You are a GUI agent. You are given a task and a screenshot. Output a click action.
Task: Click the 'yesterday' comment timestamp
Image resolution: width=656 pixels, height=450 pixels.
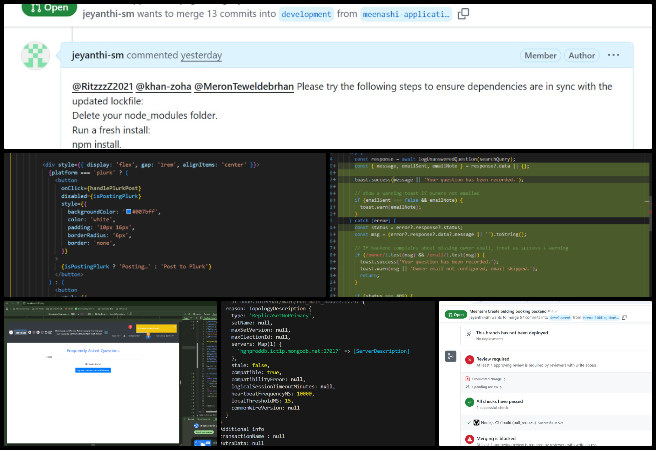pyautogui.click(x=201, y=56)
